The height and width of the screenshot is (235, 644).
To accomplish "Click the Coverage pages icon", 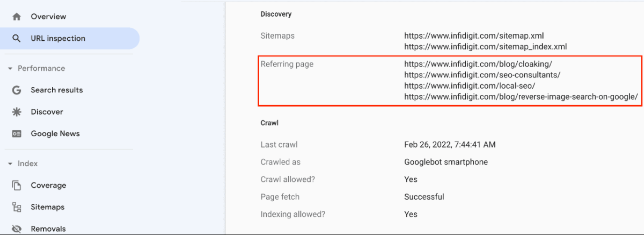I will (x=17, y=186).
